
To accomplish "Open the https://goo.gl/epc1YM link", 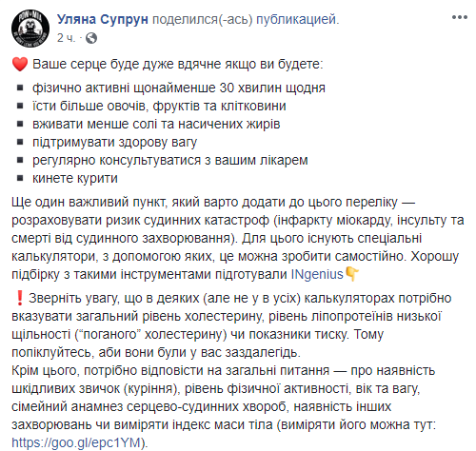I will tap(76, 442).
